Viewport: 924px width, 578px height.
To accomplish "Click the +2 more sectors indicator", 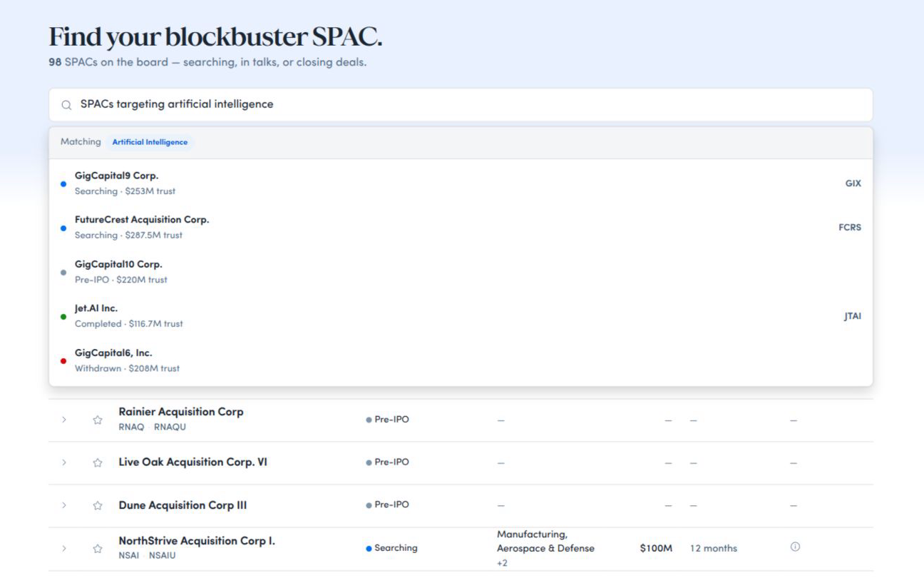I will 503,563.
